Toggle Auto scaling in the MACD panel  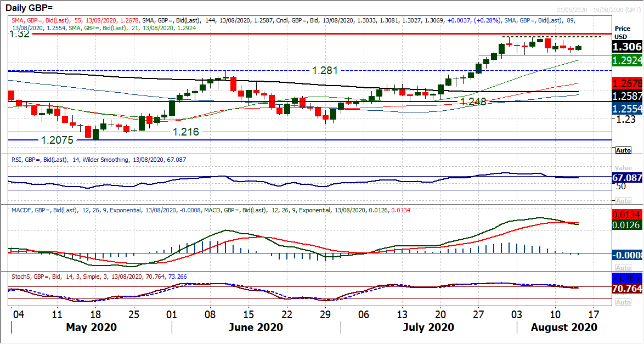point(623,267)
